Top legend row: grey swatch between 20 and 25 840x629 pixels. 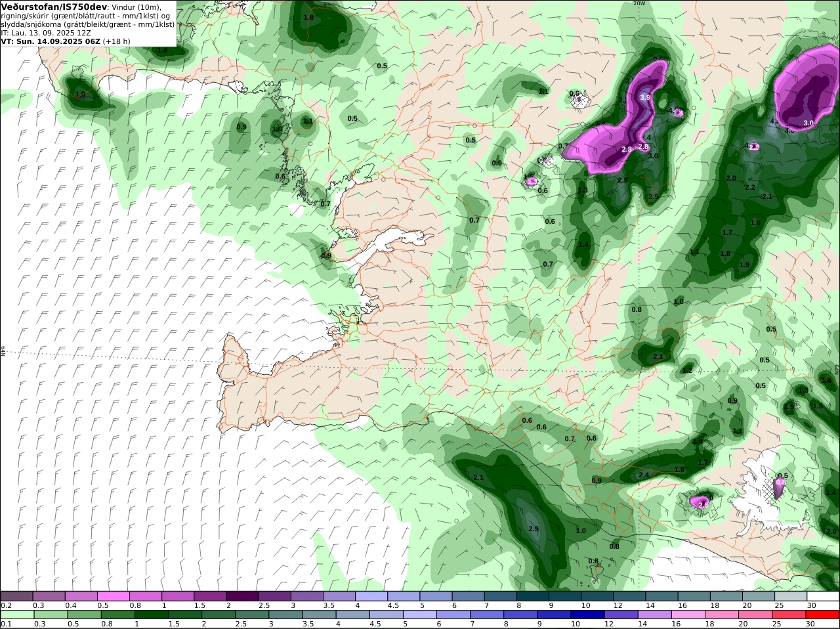759,596
